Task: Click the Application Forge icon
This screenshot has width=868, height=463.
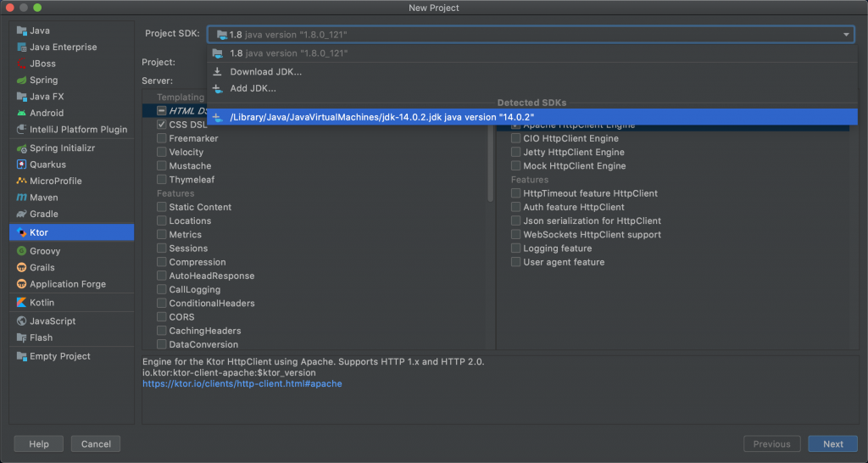Action: 21,284
